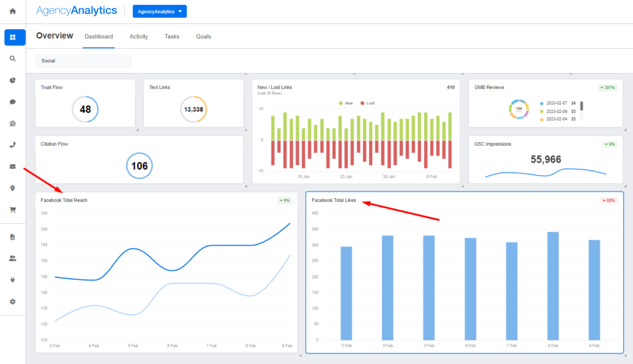633x364 pixels.
Task: Open the AgencyAnalytics account dropdown
Action: click(x=159, y=11)
